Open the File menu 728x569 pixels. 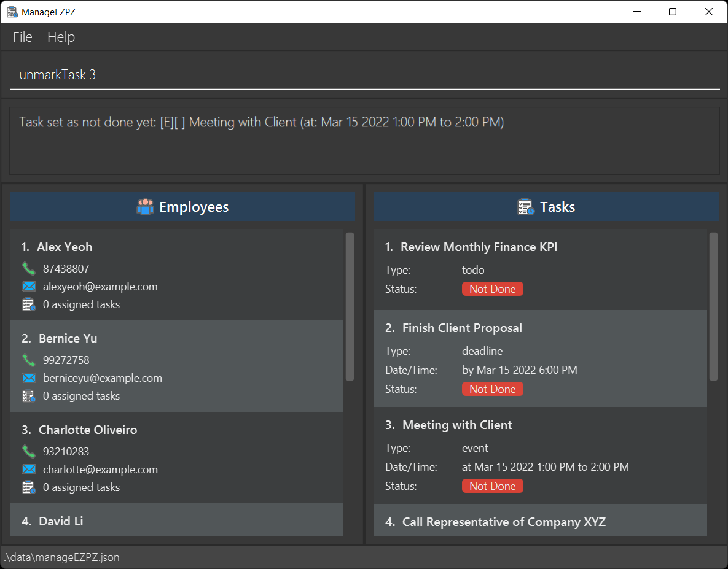pos(23,37)
